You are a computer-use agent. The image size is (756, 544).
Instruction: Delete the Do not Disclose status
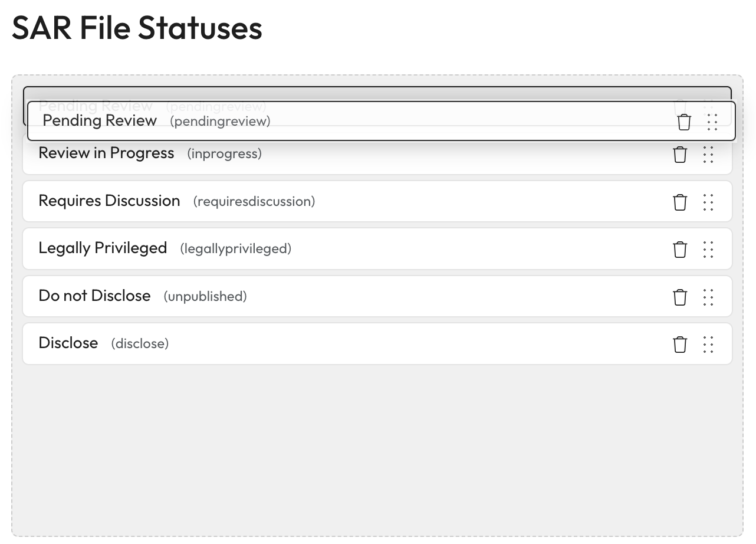(x=680, y=297)
